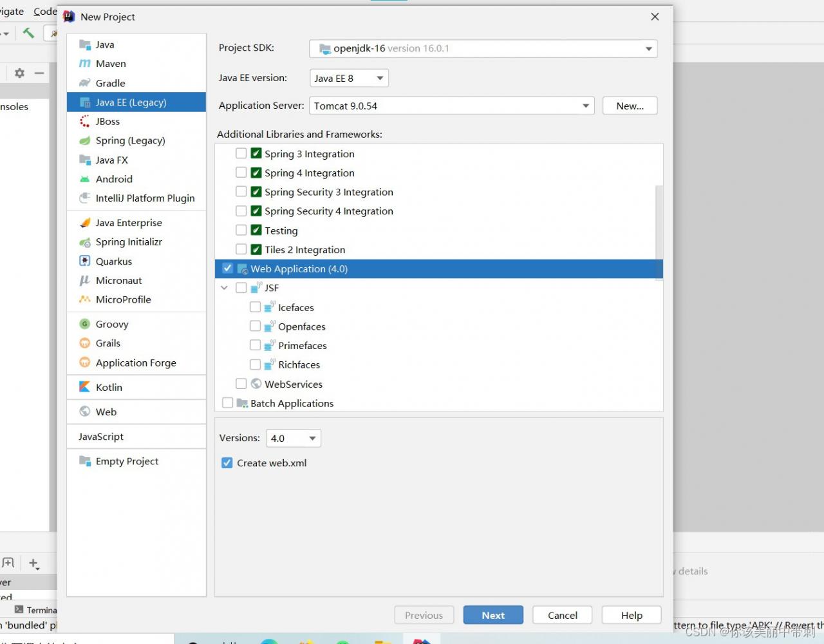The width and height of the screenshot is (824, 644).
Task: Enable the Openfaces checkbox
Action: pos(255,326)
